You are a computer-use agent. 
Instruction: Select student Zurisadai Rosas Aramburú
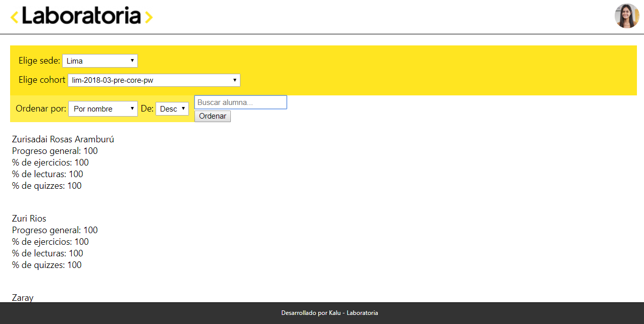pos(63,139)
